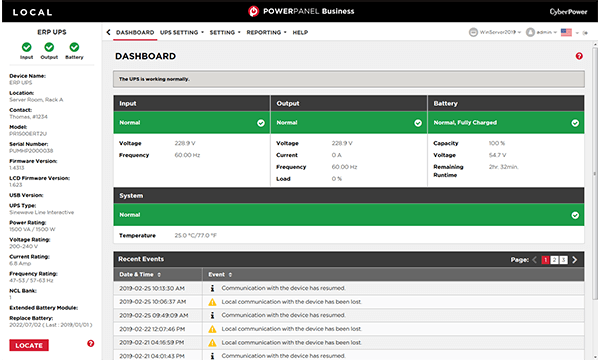
Task: Click the LOCATE button
Action: click(29, 345)
